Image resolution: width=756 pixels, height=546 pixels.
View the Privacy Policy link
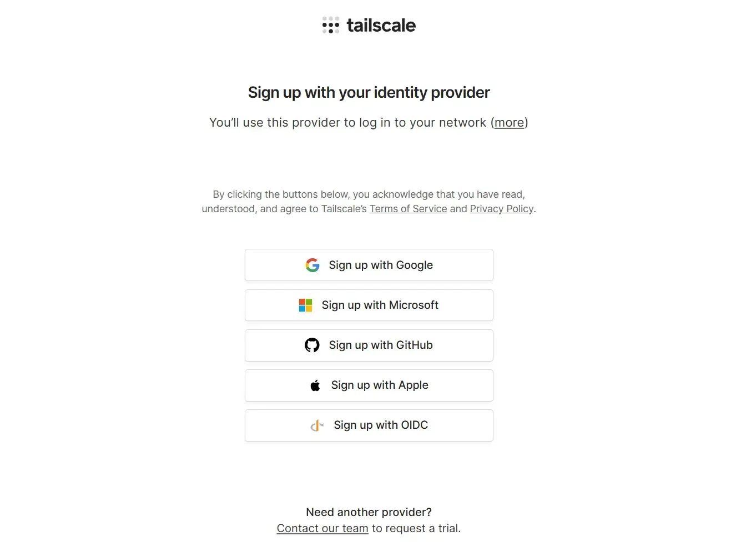(501, 209)
